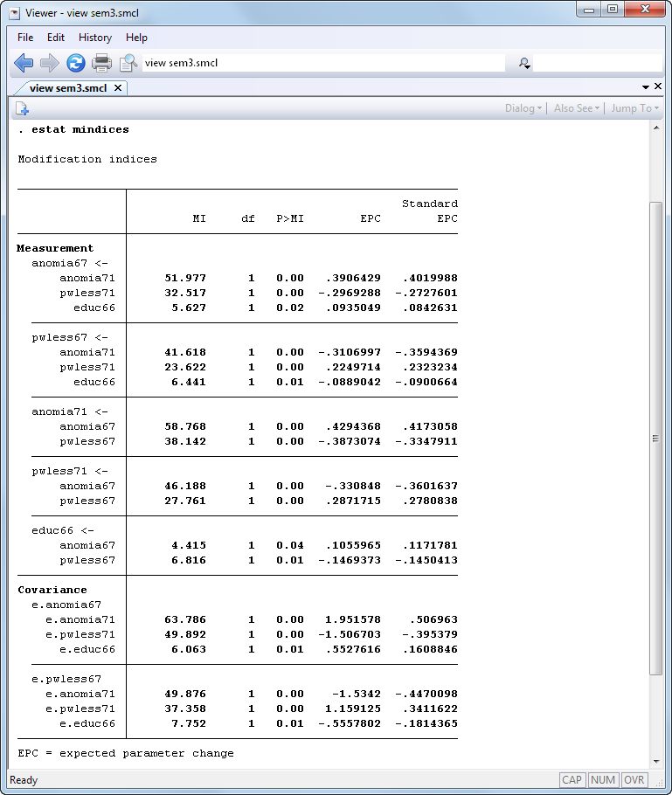
Task: Click the NUM status indicator
Action: 602,780
